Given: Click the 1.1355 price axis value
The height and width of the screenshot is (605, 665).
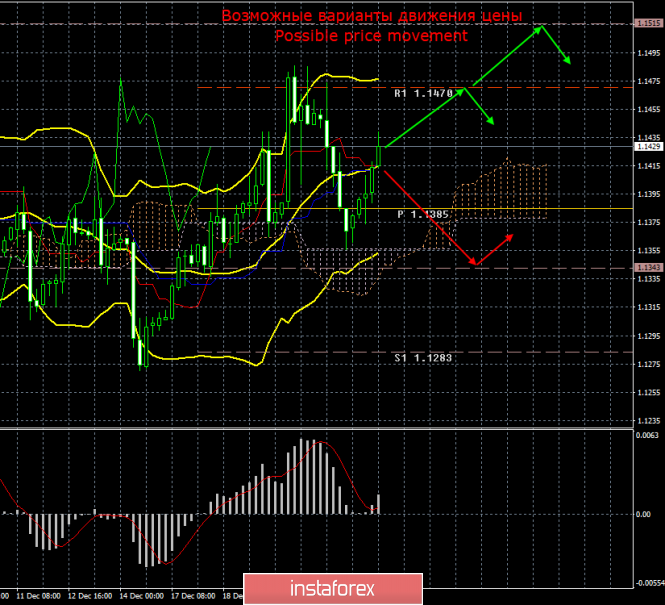Looking at the screenshot, I should click(649, 251).
